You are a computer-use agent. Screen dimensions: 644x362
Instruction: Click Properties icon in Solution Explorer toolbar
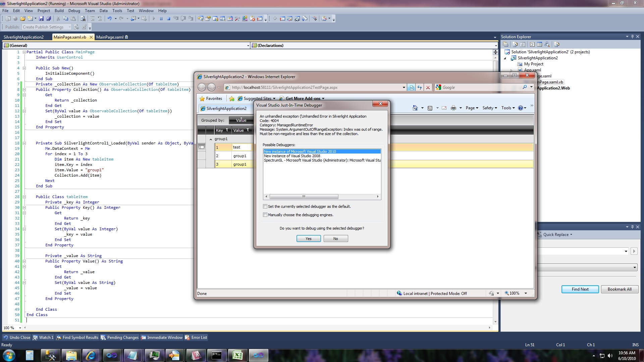click(x=505, y=44)
